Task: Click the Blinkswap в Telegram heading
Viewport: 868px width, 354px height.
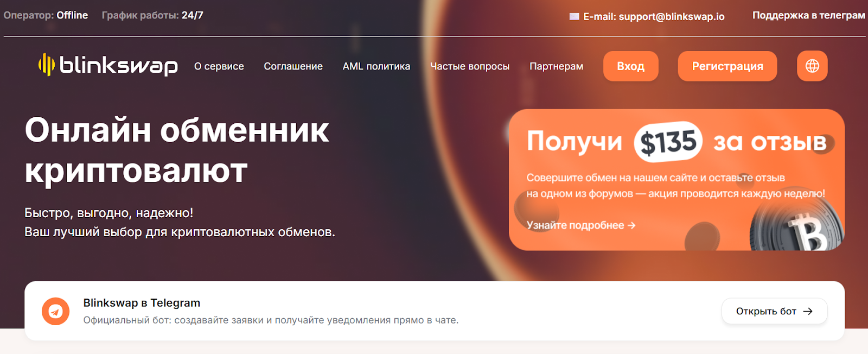Action: pyautogui.click(x=142, y=303)
